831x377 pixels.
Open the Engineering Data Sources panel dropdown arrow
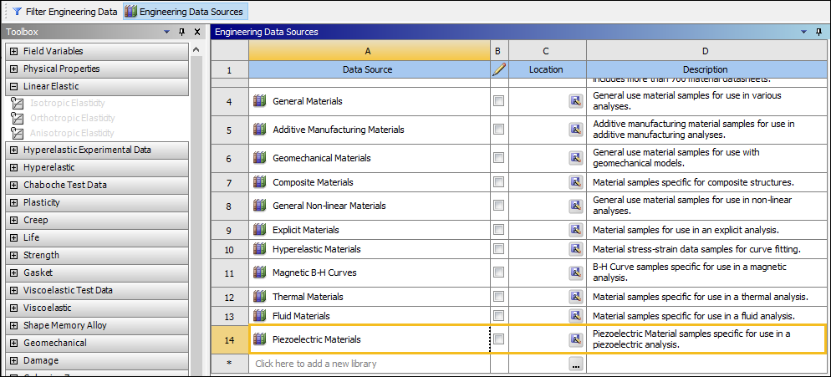[804, 32]
